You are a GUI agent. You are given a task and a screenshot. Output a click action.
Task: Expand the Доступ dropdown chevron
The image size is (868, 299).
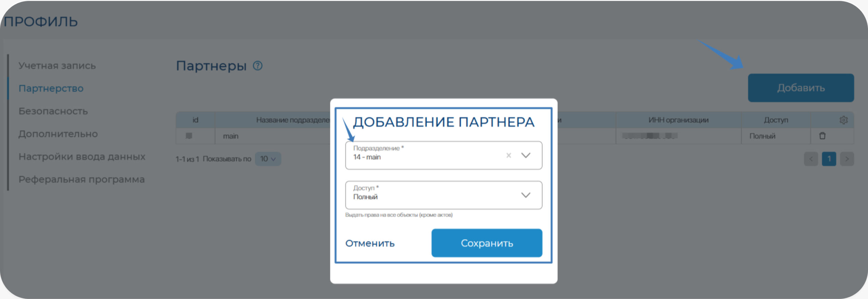[526, 195]
